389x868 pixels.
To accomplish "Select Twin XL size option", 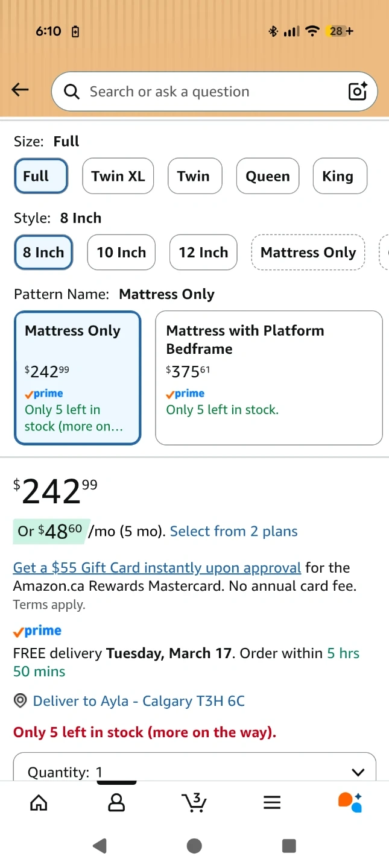I will tap(118, 176).
